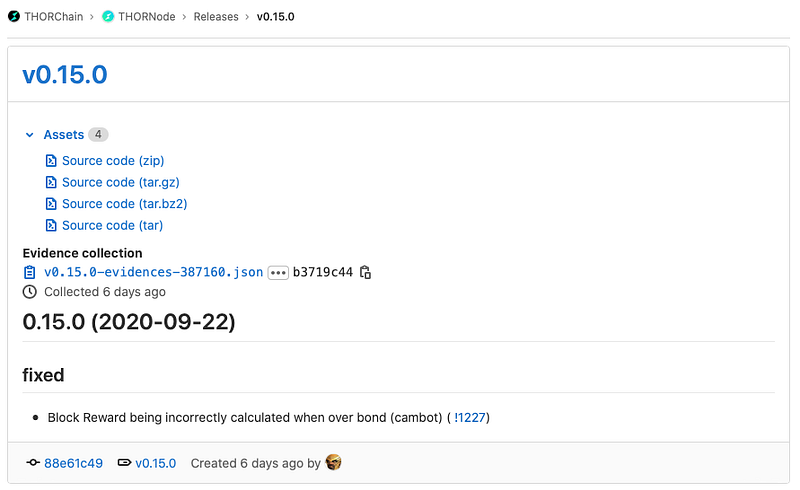
Task: Click the zip source code file icon
Action: point(51,161)
